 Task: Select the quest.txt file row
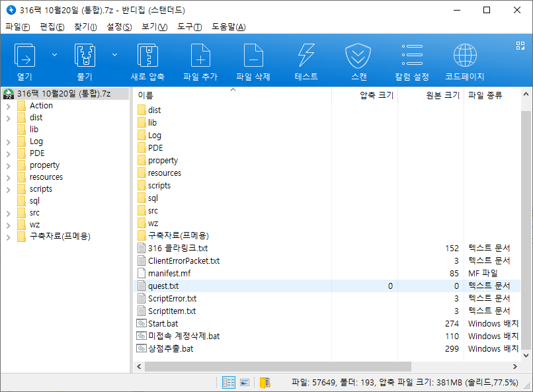327,286
